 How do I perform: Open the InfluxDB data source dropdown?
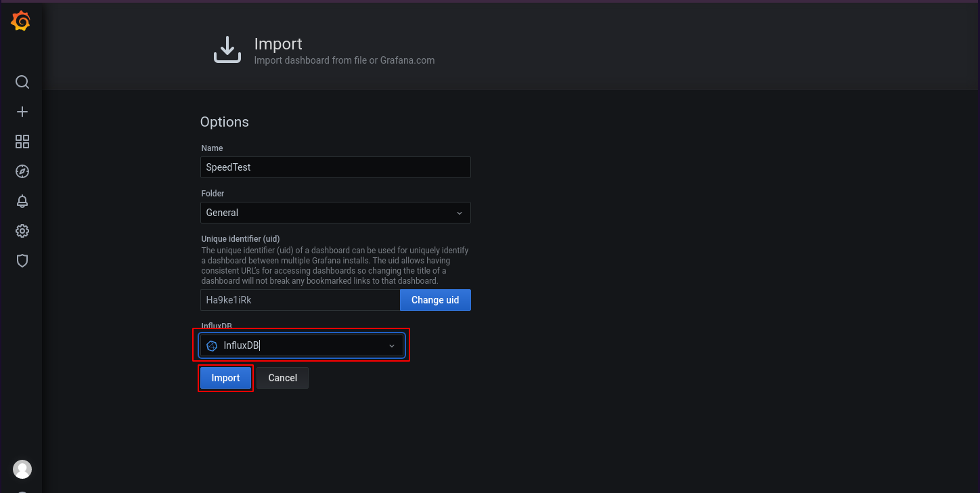pyautogui.click(x=302, y=345)
